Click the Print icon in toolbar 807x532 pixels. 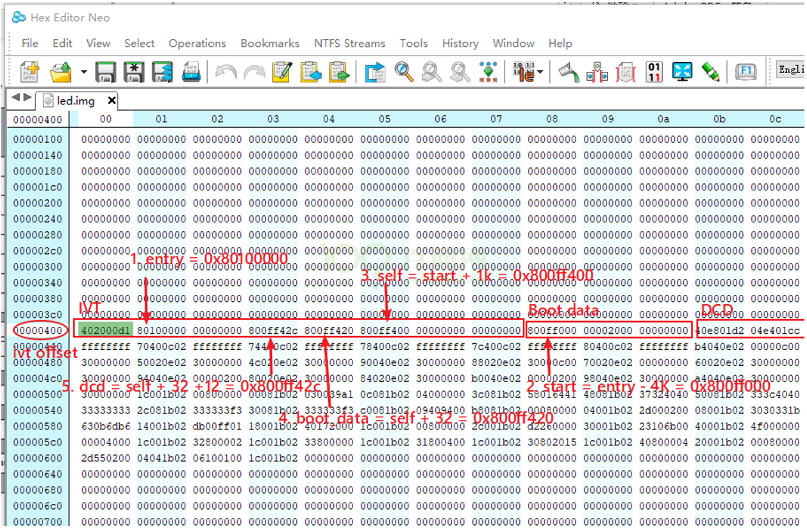(192, 72)
